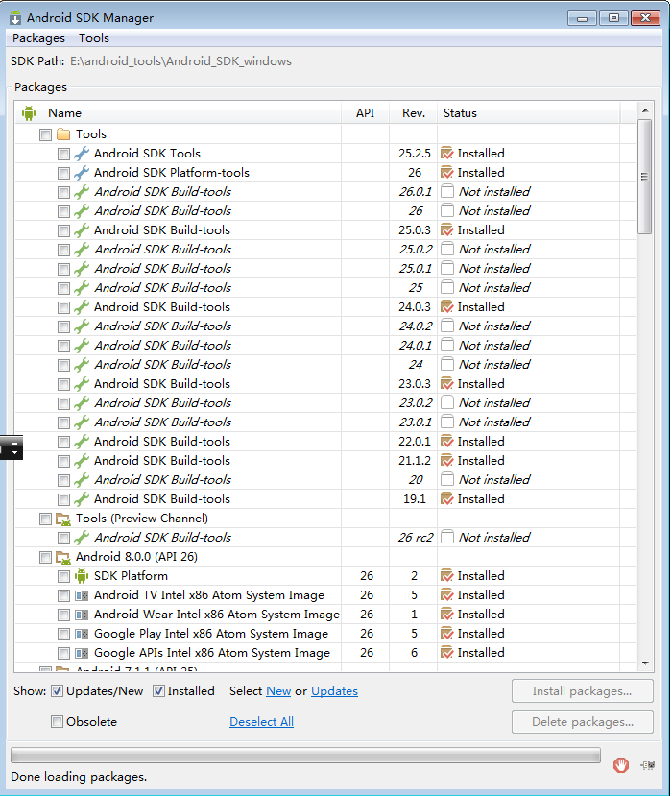Image resolution: width=672 pixels, height=796 pixels.
Task: Click the small black docked widget on left edge
Action: [12, 447]
